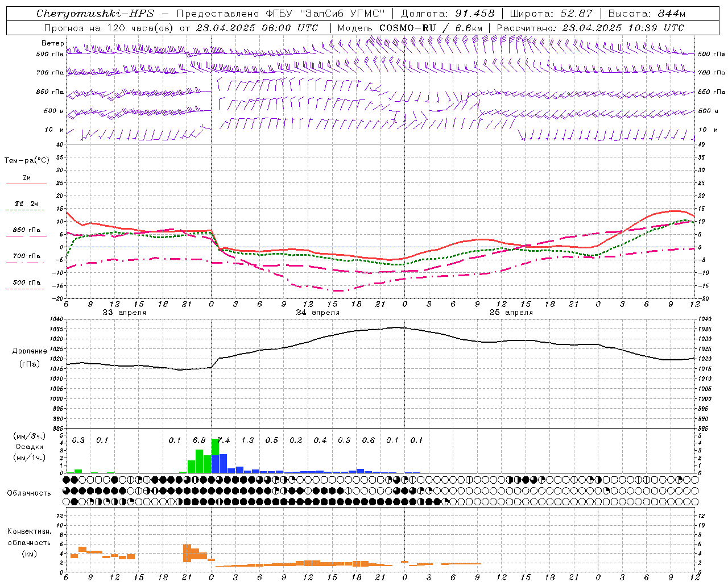Click the Давление pressure panel label
Viewport: 728px width, 582px height.
click(30, 351)
